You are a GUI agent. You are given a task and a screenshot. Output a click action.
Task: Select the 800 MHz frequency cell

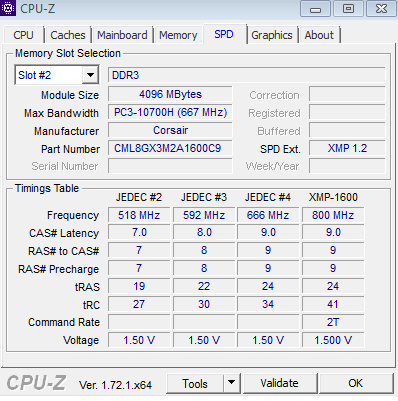(333, 215)
